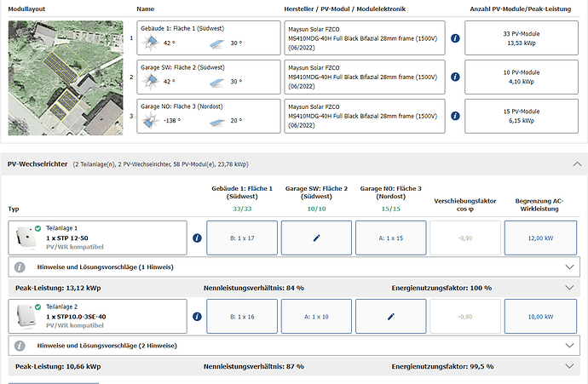This screenshot has width=588, height=384.
Task: Click azimuth compass icon for Fläche 2
Action: (x=151, y=81)
